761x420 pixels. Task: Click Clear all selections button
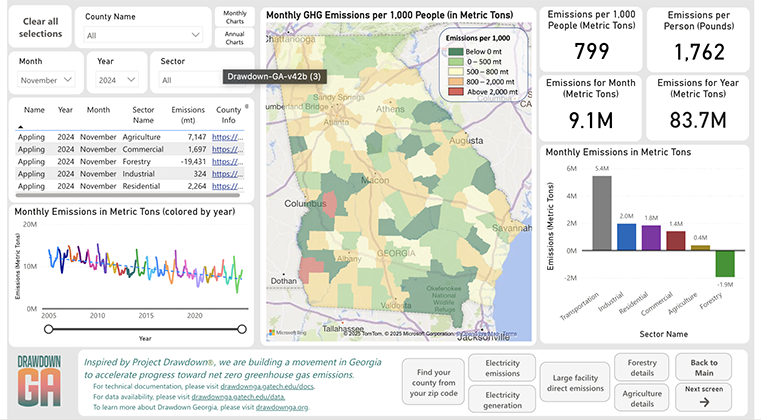(x=41, y=27)
